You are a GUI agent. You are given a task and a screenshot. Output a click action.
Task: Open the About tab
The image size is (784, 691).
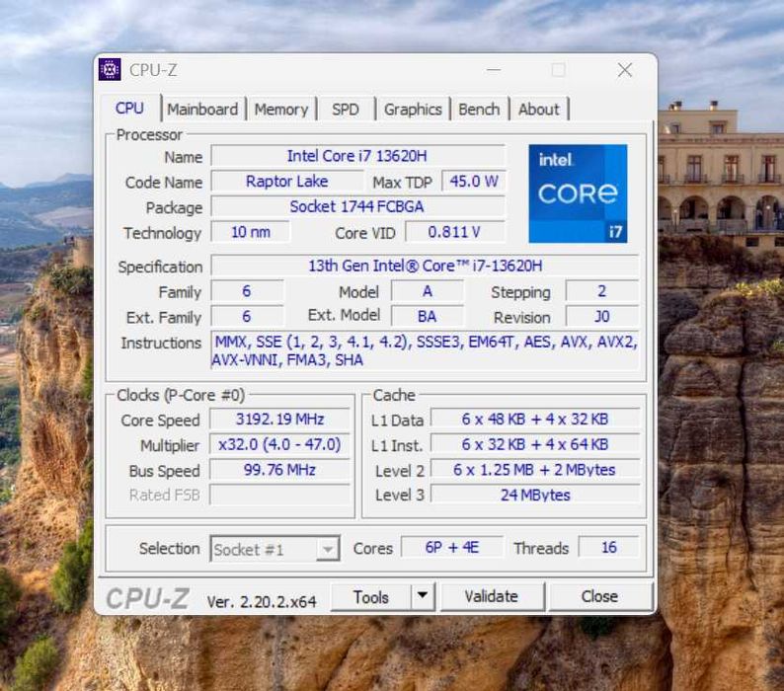click(x=538, y=109)
